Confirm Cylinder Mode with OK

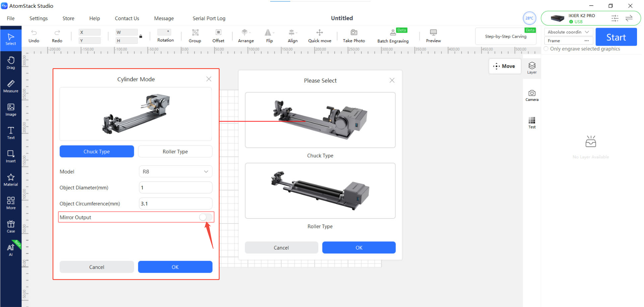(175, 267)
